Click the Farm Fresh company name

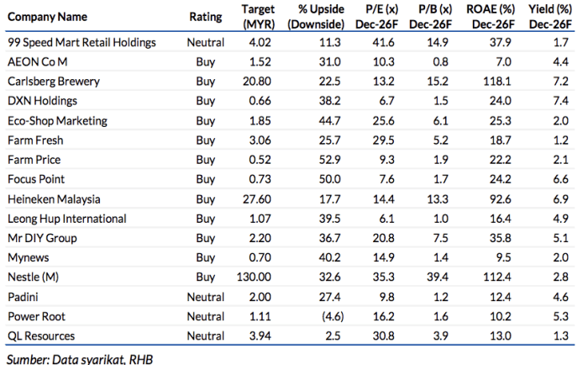pyautogui.click(x=34, y=140)
